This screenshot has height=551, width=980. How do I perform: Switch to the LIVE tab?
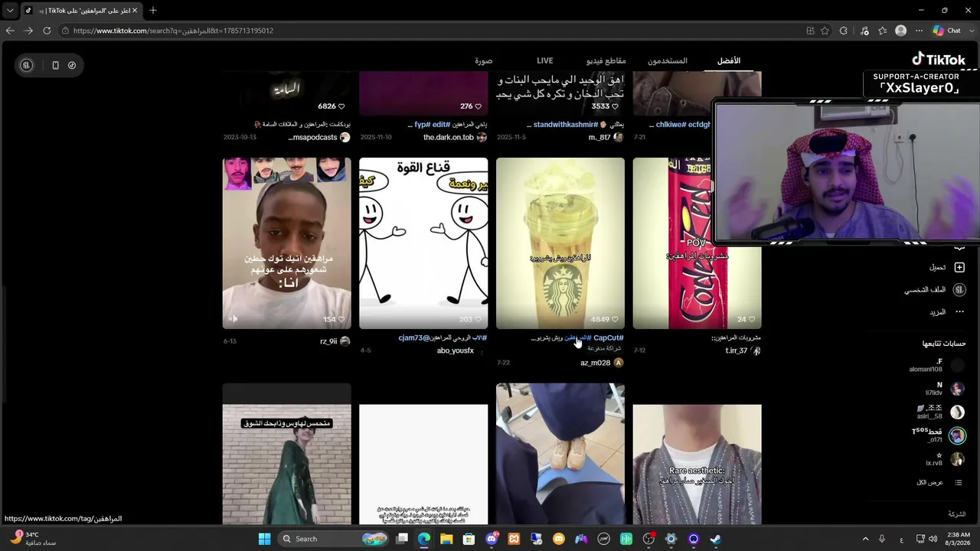545,60
